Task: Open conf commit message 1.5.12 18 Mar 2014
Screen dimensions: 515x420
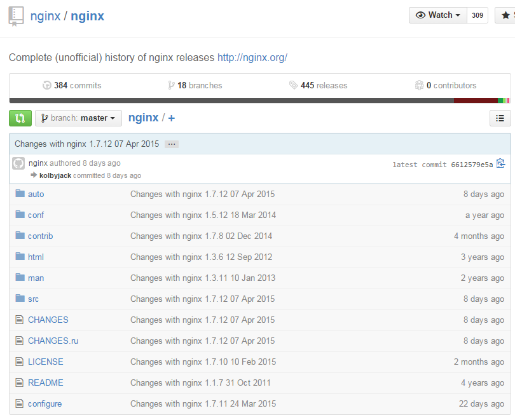Action: [203, 215]
